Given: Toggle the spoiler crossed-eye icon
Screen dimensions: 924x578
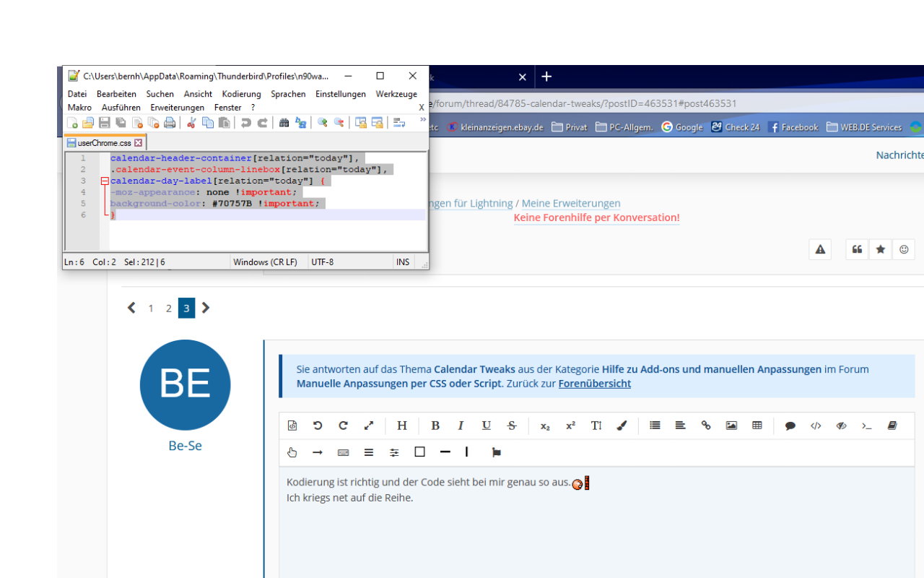Looking at the screenshot, I should click(x=841, y=426).
